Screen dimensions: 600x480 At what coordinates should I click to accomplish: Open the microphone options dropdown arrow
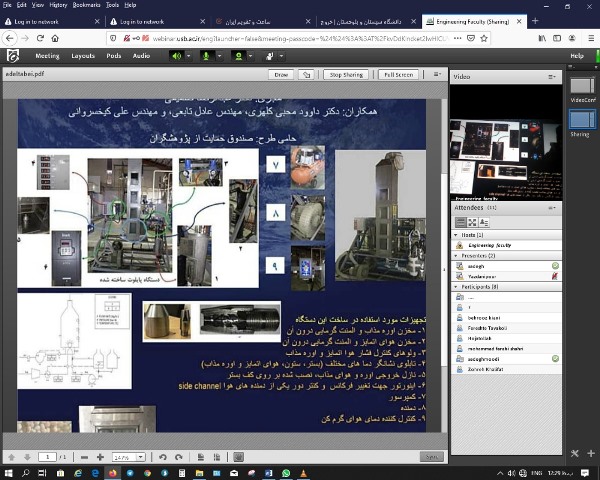[x=219, y=56]
